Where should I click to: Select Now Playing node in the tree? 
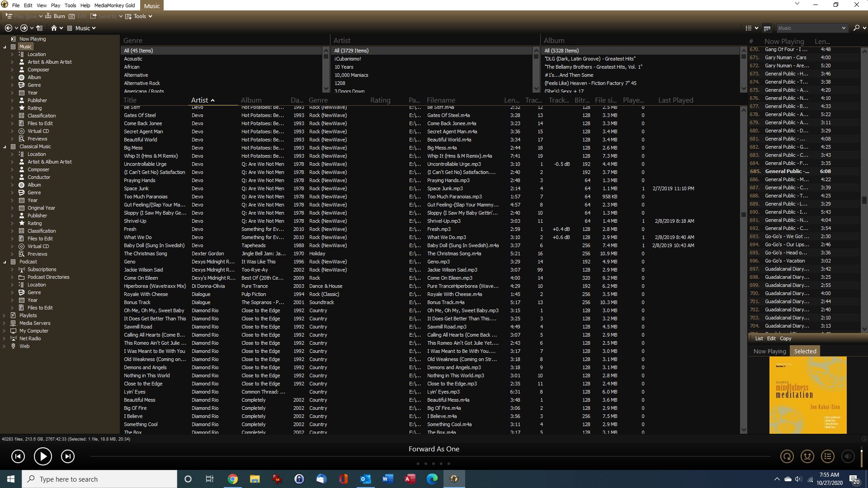coord(33,39)
